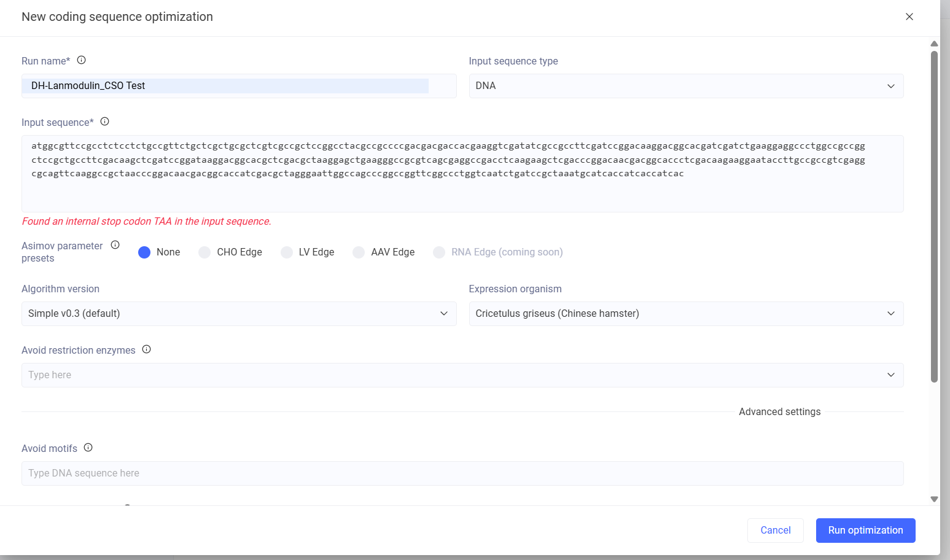Viewport: 950px width, 560px height.
Task: Click the 'Expression organism' label
Action: [515, 289]
